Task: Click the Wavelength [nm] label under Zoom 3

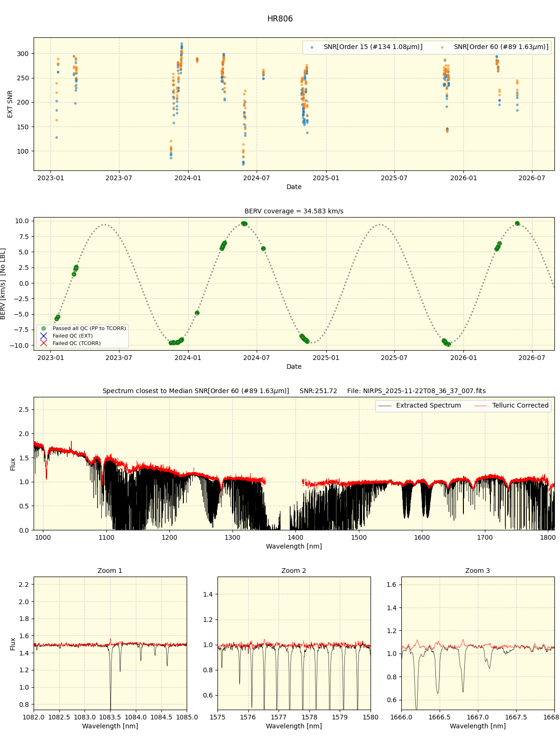Action: pyautogui.click(x=478, y=726)
